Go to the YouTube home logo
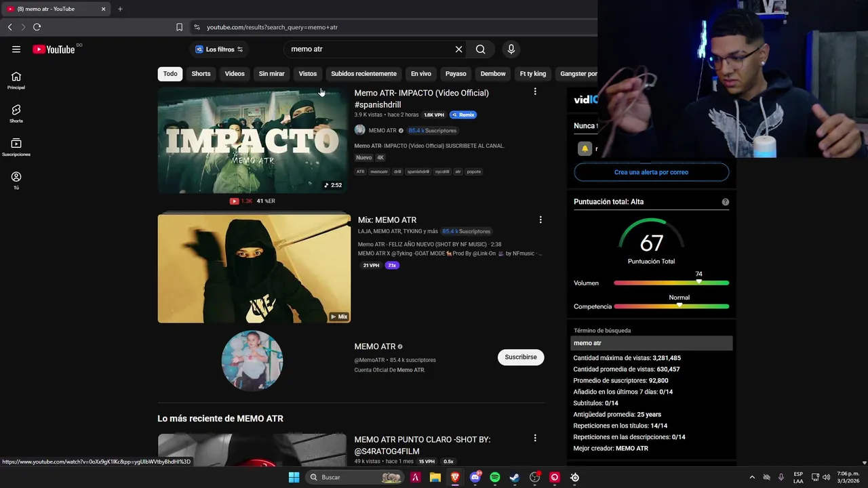This screenshot has width=868, height=488. coord(54,49)
